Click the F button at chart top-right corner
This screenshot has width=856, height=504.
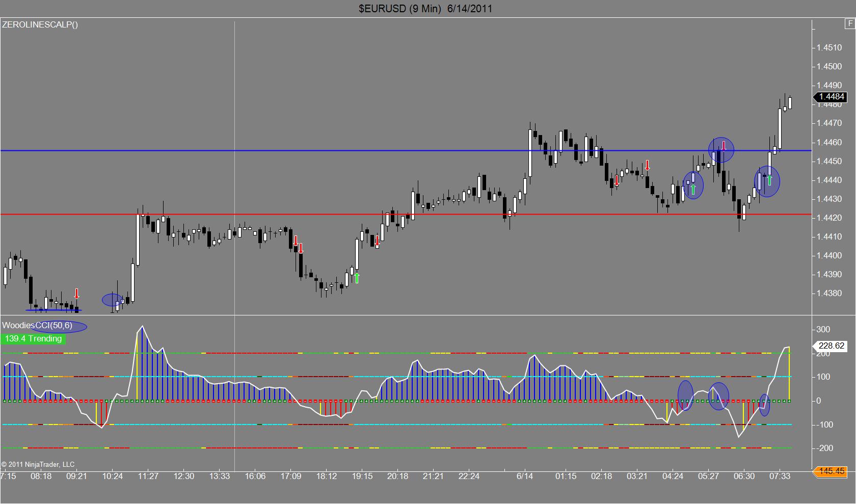[x=850, y=24]
